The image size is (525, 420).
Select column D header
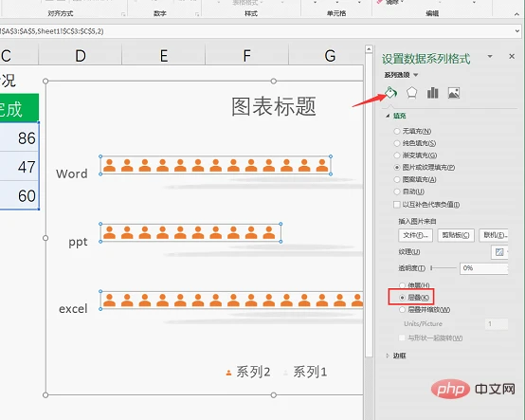[80, 56]
